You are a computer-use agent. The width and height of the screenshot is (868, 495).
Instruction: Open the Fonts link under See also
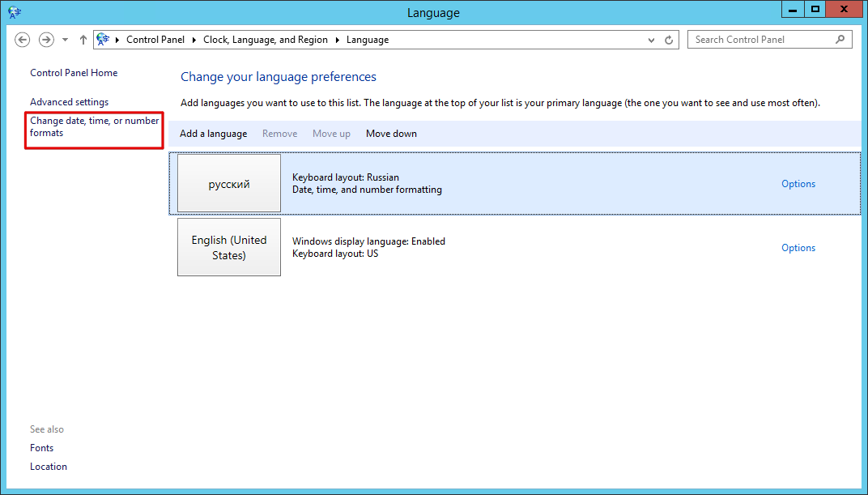click(x=41, y=448)
